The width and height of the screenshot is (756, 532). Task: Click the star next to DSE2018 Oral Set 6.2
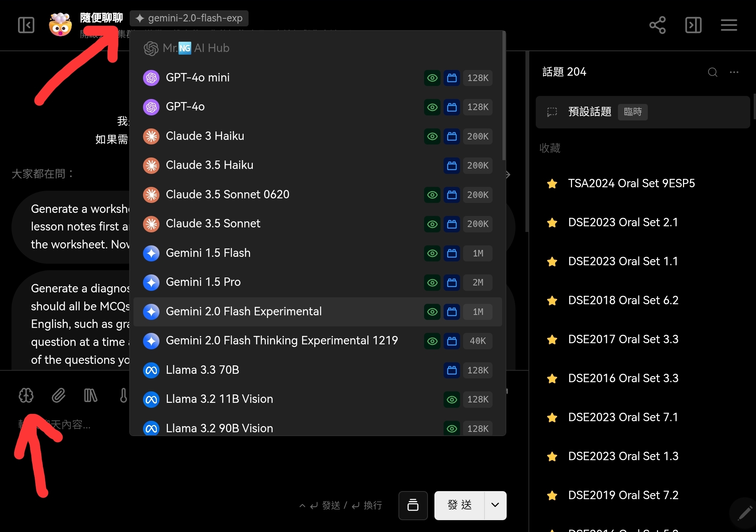click(x=552, y=301)
